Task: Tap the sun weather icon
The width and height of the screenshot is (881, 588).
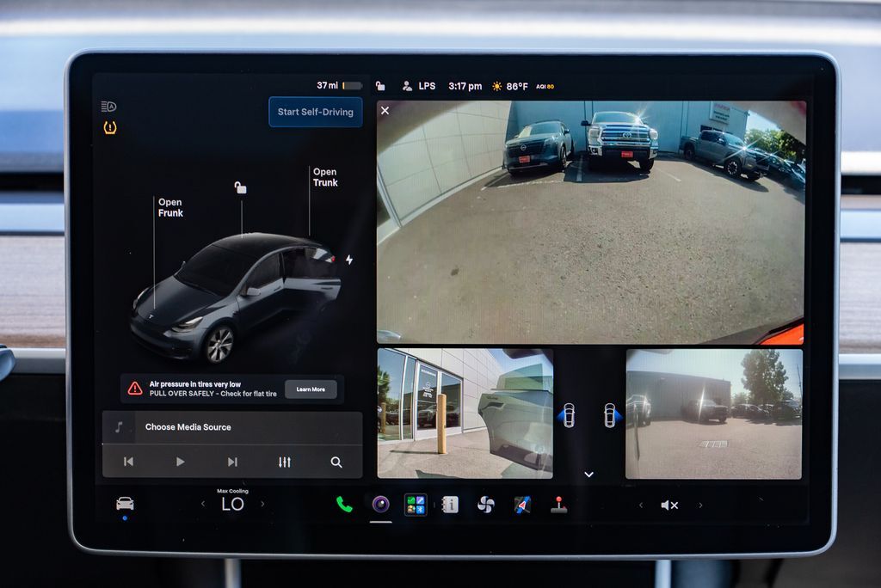Action: click(496, 87)
